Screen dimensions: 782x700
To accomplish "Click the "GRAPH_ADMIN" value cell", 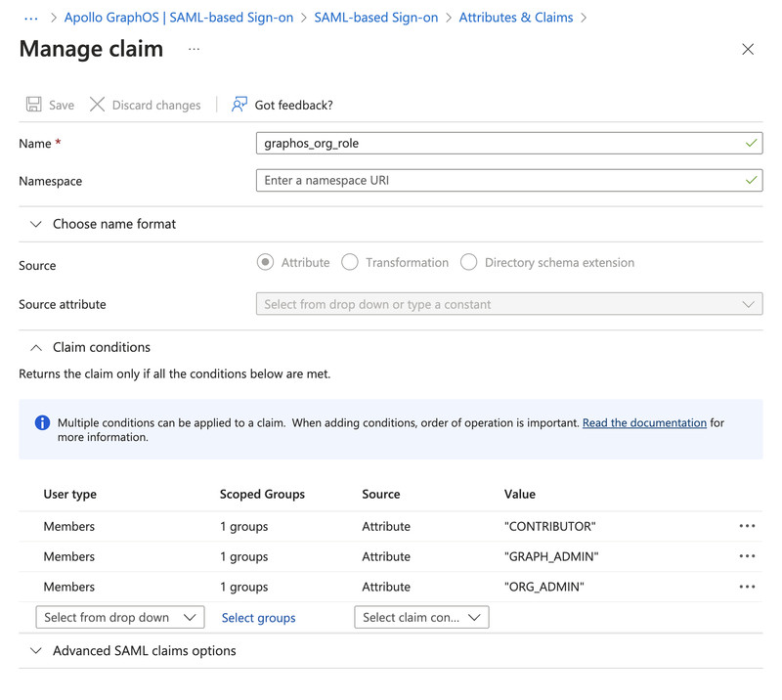I will click(551, 556).
